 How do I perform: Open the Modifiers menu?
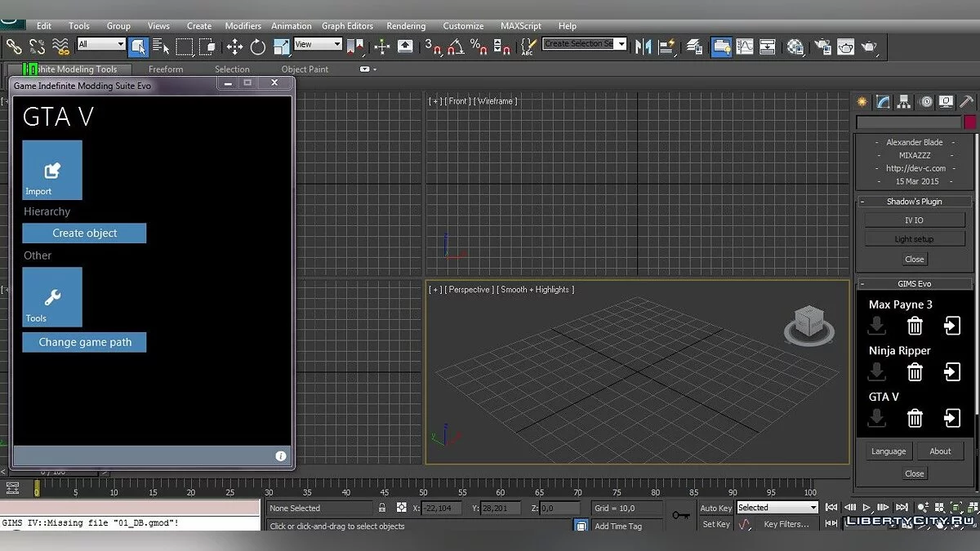[243, 26]
